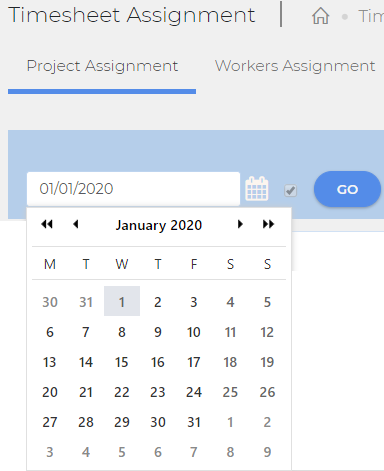Advance to next month arrow

[x=240, y=224]
